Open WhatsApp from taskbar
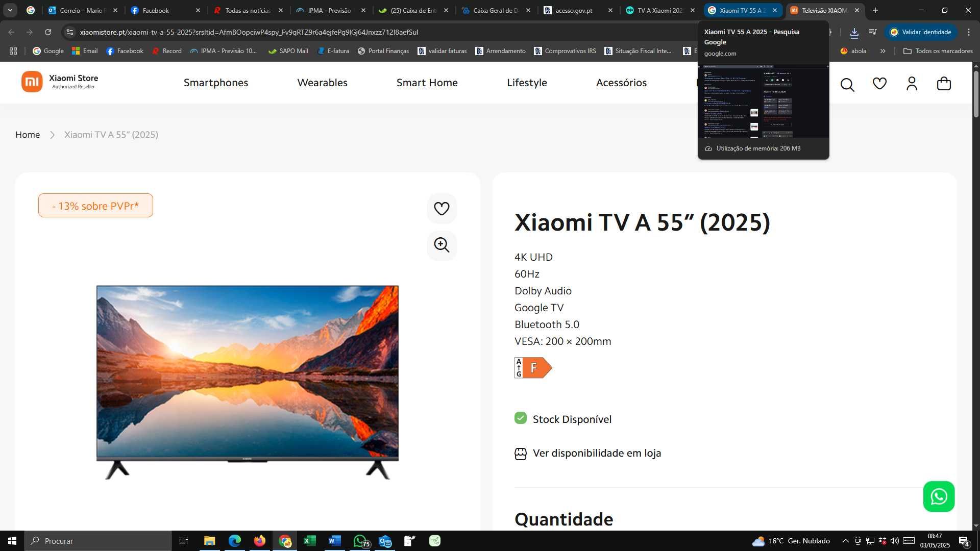 coord(360,541)
